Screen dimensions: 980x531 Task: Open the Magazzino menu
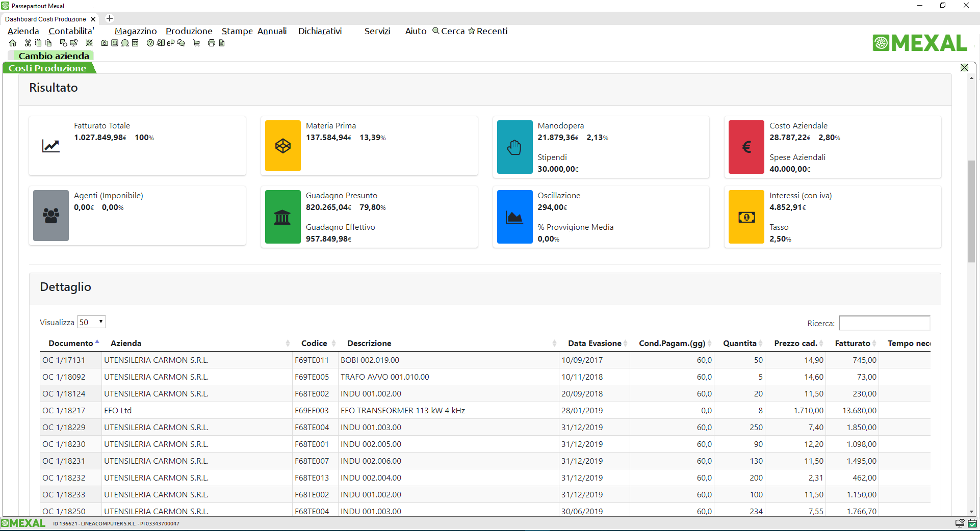136,31
